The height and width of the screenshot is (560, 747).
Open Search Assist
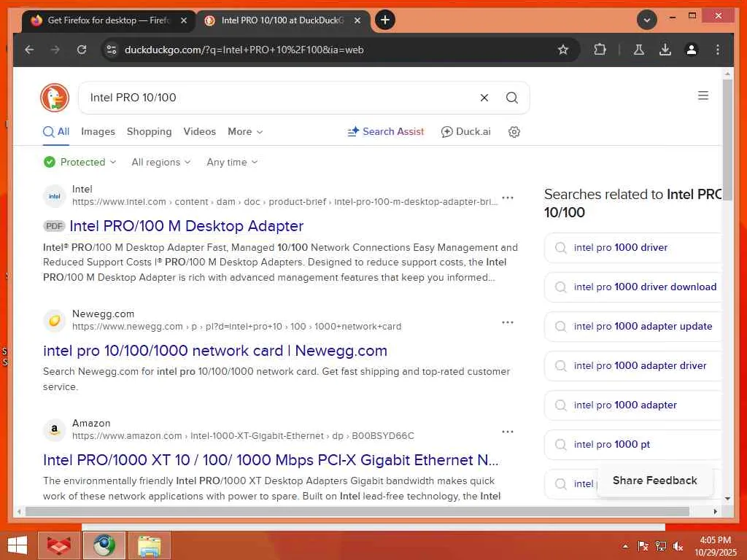tap(386, 132)
